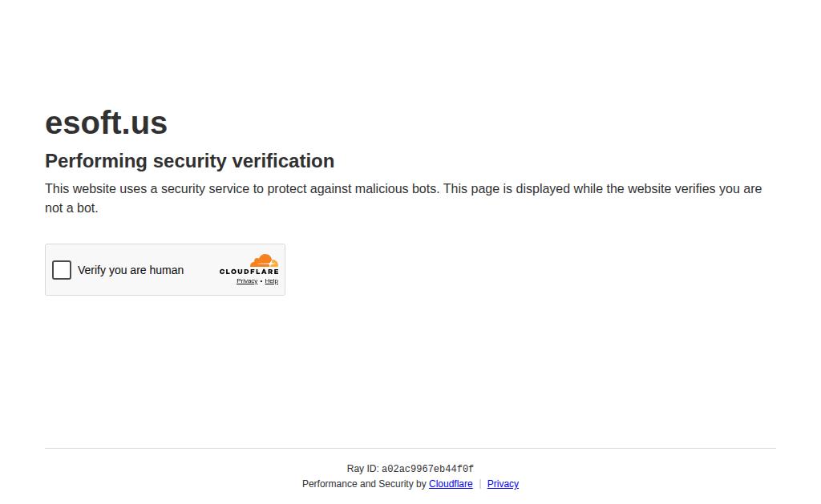Viewport: 821px width, 504px height.
Task: Open the footer Privacy link
Action: pyautogui.click(x=503, y=484)
